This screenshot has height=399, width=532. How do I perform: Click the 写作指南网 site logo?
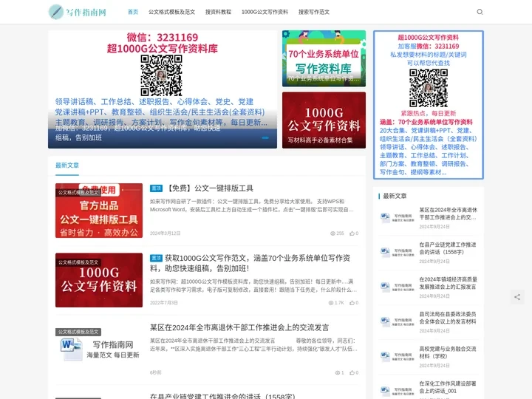[78, 12]
